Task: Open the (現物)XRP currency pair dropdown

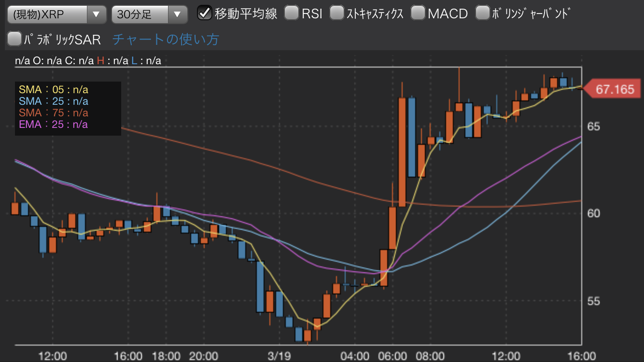Action: (x=56, y=14)
